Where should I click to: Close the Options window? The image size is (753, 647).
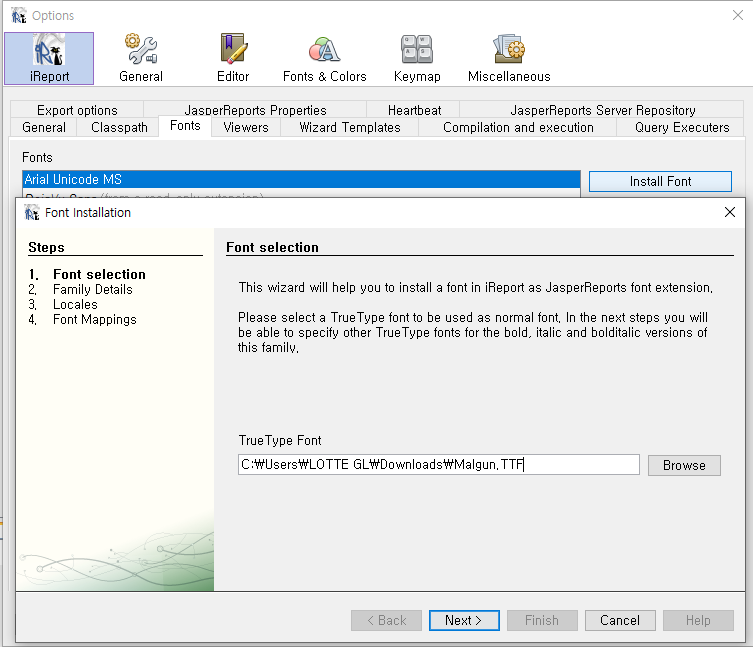(x=738, y=15)
